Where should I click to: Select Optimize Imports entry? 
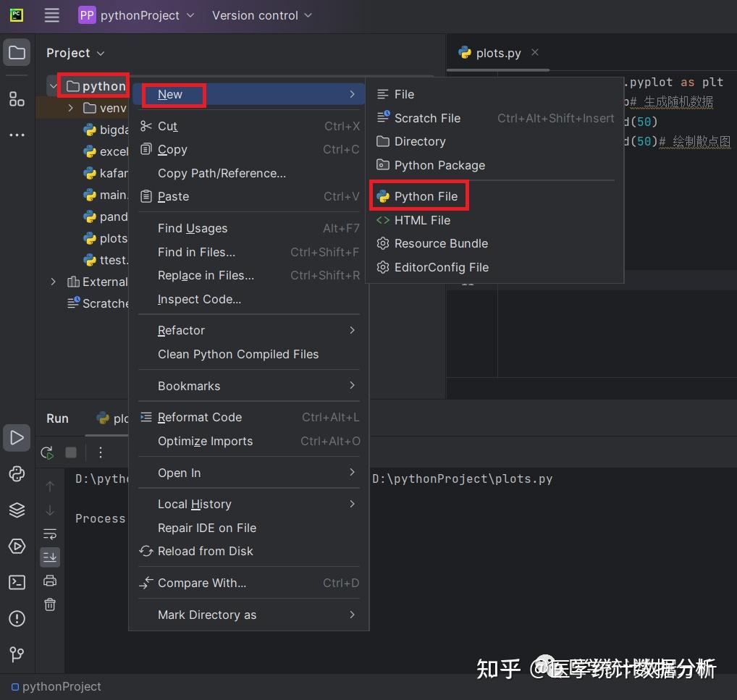coord(249,441)
